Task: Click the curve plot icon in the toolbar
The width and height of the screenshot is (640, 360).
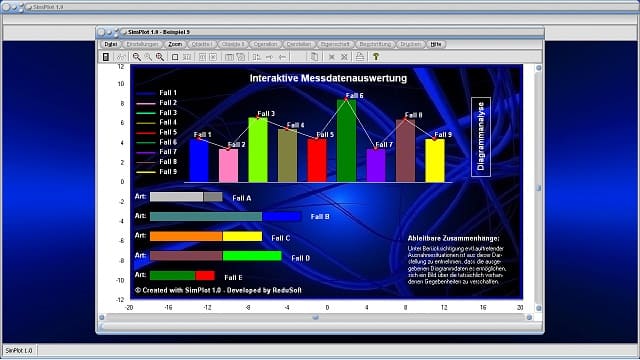Action: point(121,57)
